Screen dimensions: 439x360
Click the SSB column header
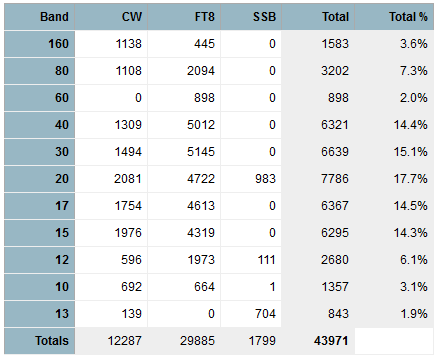coord(251,17)
